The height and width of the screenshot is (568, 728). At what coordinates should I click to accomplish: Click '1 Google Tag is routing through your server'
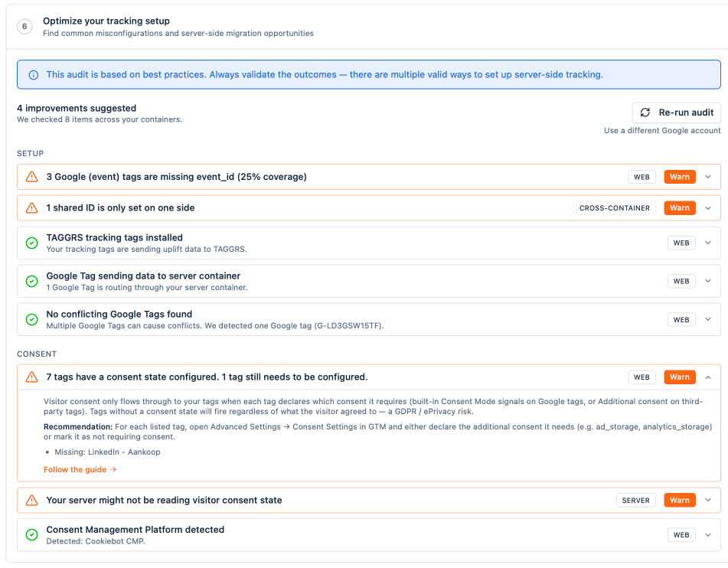click(147, 288)
